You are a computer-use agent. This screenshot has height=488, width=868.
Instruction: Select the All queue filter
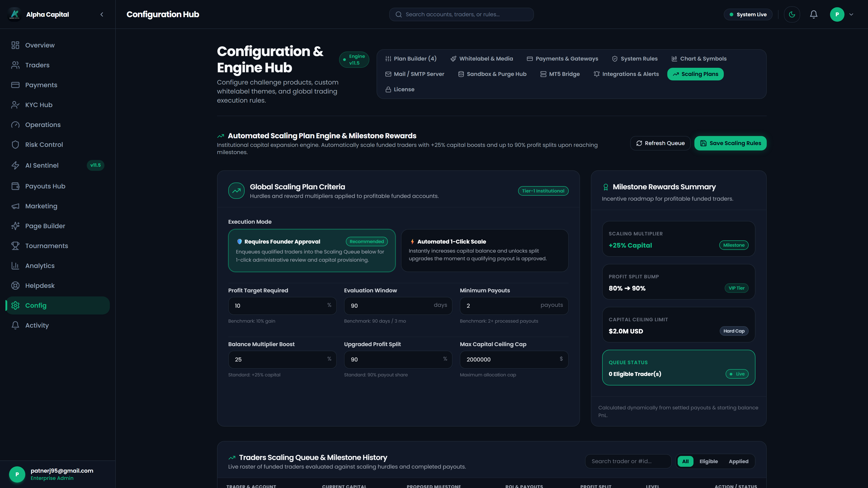pos(685,461)
